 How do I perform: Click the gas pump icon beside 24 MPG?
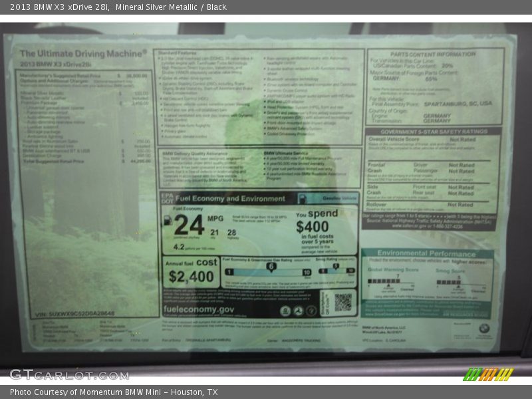click(168, 221)
